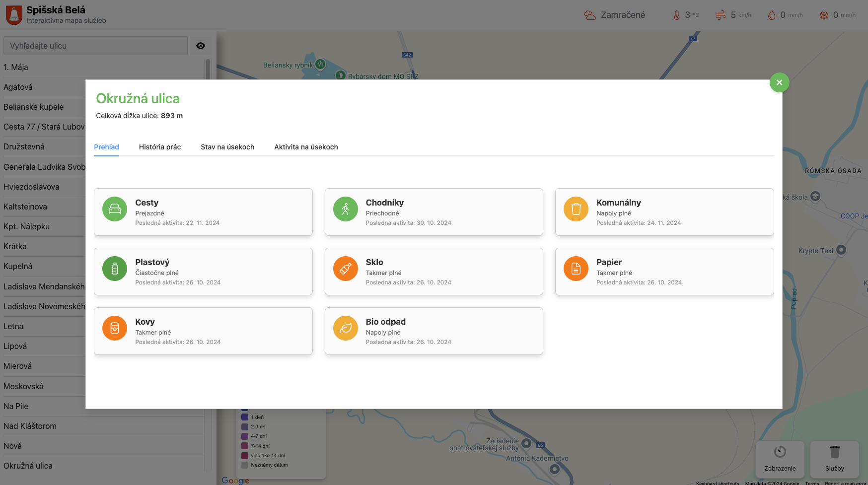
Task: Click the Spišská Belá coat of arms logo
Action: click(14, 15)
